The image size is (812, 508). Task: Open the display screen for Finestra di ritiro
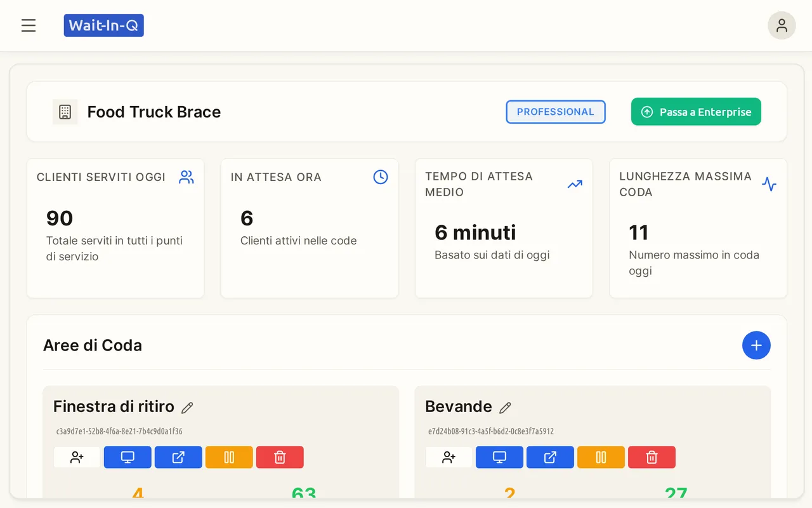click(128, 457)
